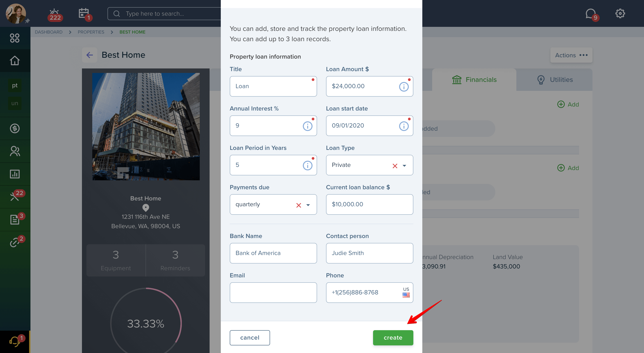The width and height of the screenshot is (644, 353).
Task: Click the 33.33% progress circle
Action: pos(146,323)
